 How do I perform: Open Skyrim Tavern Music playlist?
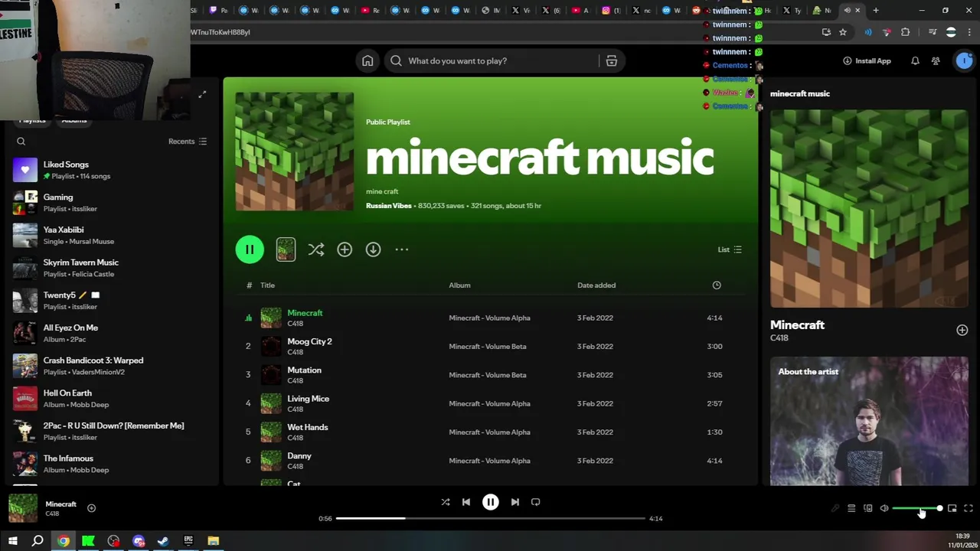coord(111,268)
